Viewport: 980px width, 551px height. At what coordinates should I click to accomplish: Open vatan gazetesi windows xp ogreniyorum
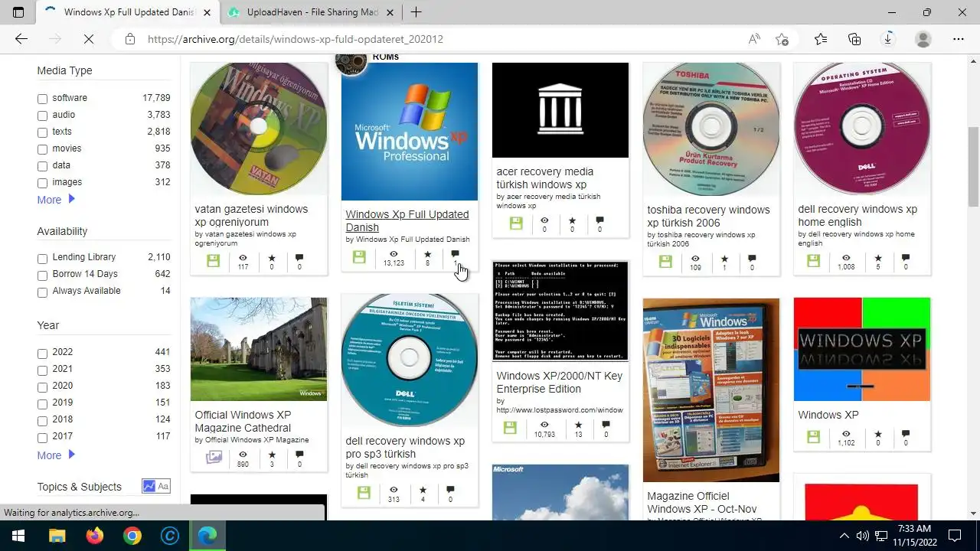coord(251,215)
